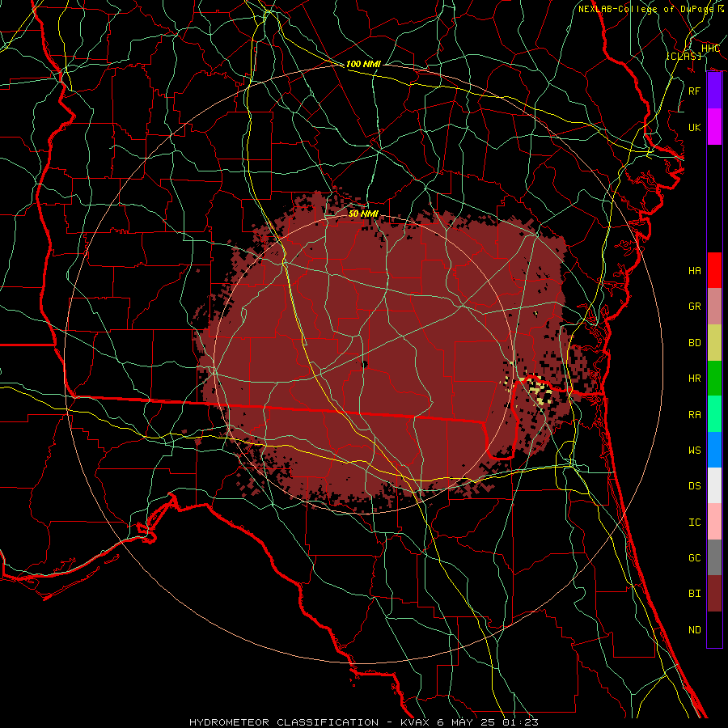Click the Hydrometeor Classification KVAX title text
Screen dimensions: 728x728
pyautogui.click(x=364, y=722)
